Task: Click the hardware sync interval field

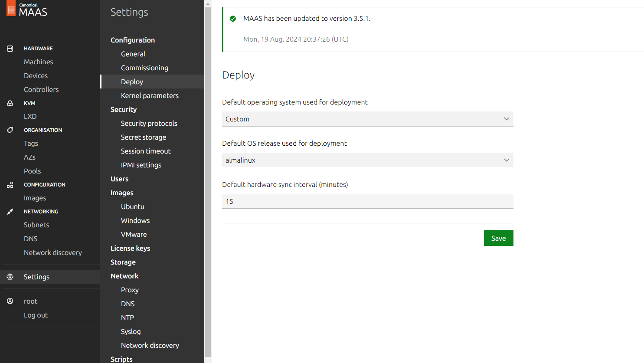Action: pos(367,202)
